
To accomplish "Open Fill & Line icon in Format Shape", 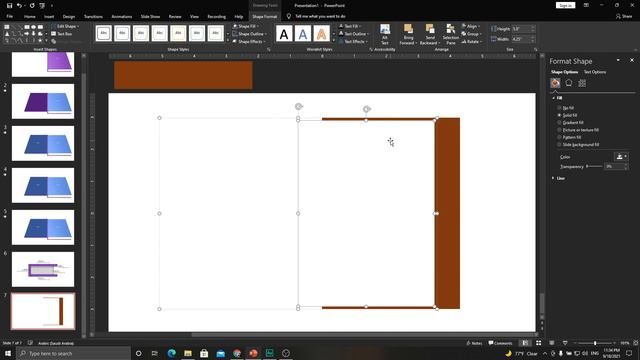I will (555, 83).
